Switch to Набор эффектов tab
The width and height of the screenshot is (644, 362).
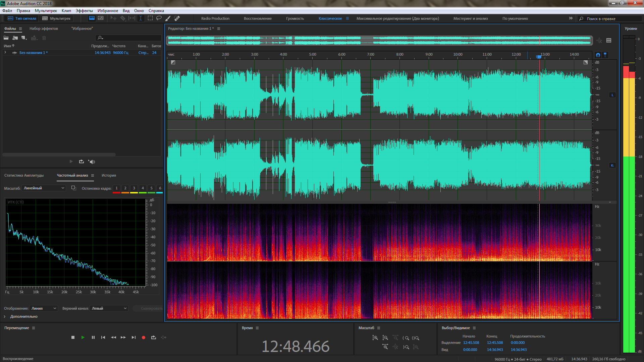click(x=44, y=28)
